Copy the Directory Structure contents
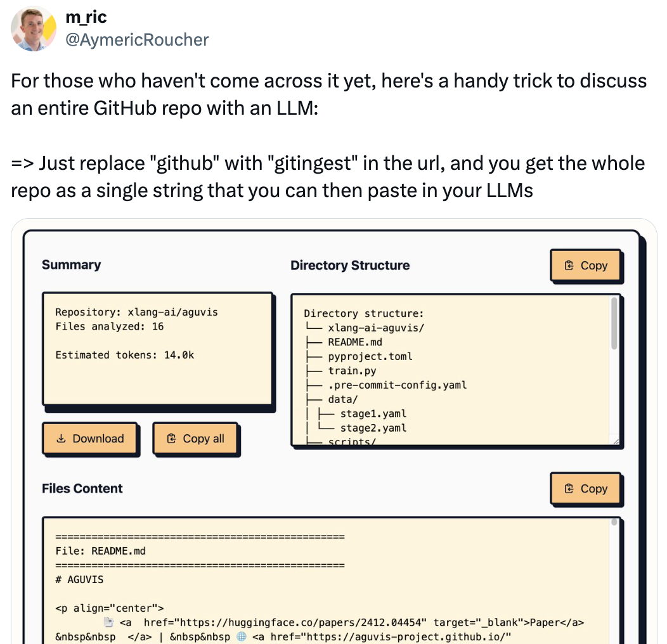 (585, 266)
